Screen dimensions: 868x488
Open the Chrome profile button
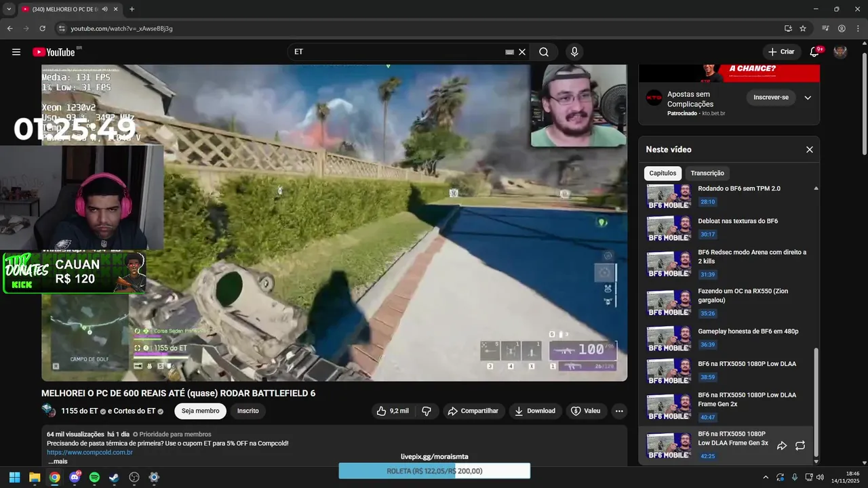[842, 28]
